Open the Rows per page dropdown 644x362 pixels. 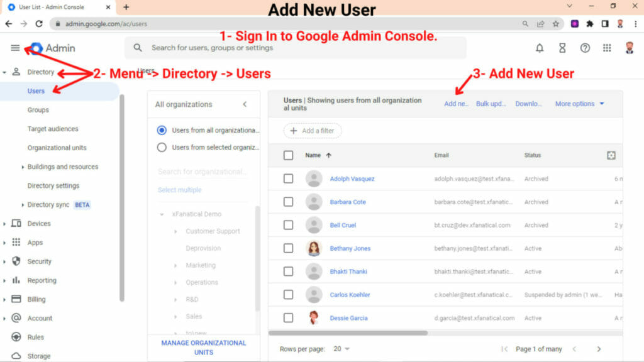[341, 349]
